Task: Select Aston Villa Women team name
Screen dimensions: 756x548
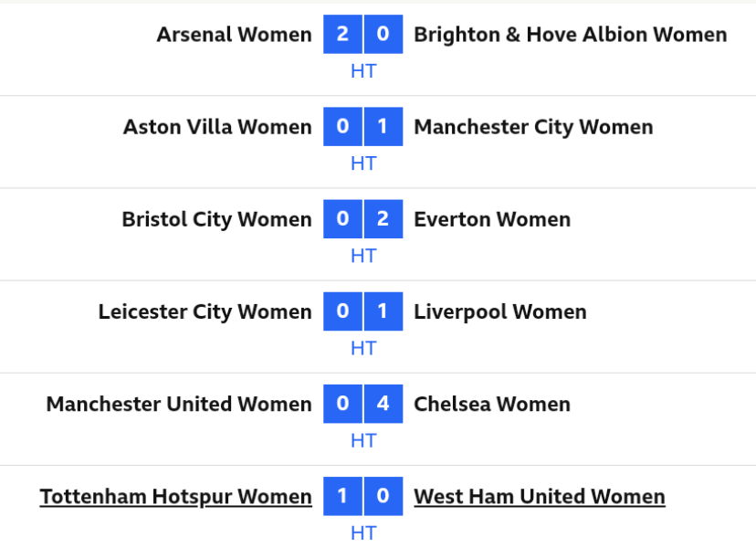Action: tap(216, 126)
